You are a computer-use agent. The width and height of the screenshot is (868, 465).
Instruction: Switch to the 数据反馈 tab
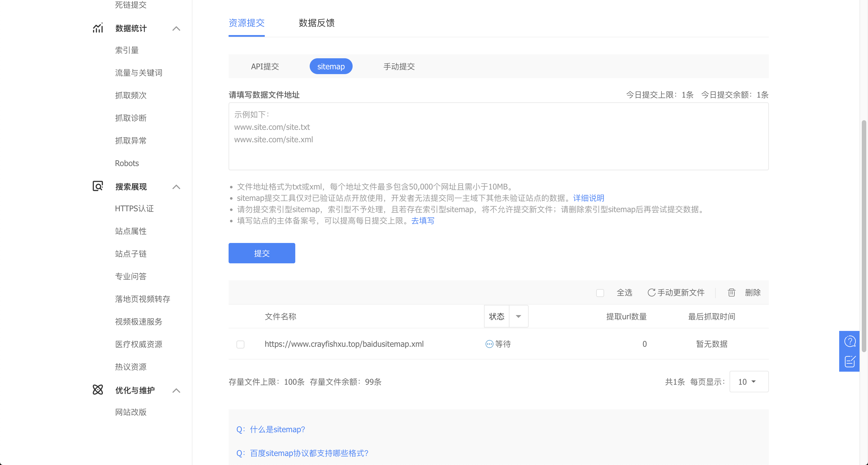point(316,23)
